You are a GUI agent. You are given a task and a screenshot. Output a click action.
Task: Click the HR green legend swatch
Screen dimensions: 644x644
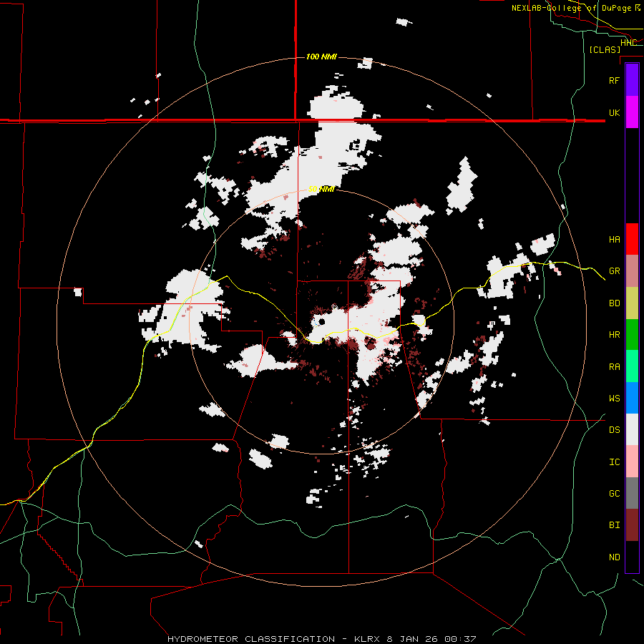632,334
